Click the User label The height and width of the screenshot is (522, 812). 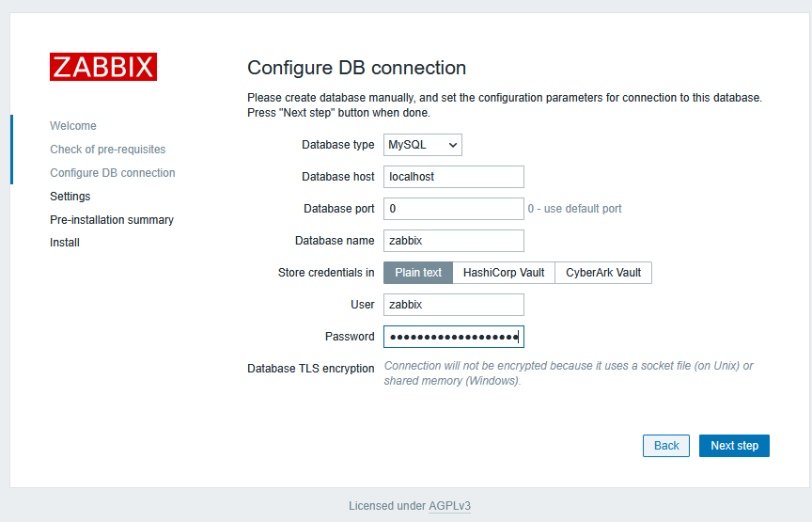(x=363, y=305)
